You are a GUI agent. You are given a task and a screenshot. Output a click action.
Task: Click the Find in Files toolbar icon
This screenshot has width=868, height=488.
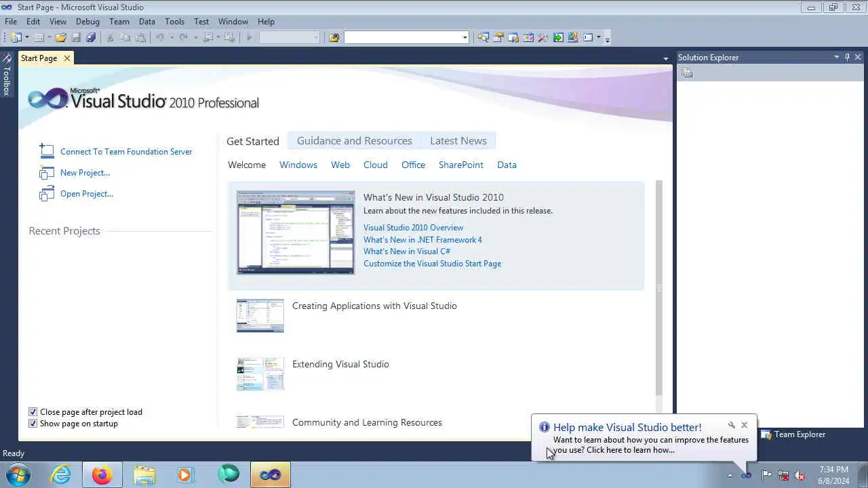(334, 37)
